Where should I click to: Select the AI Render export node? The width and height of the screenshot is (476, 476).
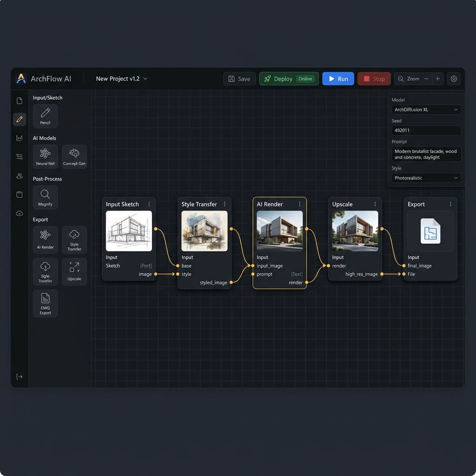point(45,239)
